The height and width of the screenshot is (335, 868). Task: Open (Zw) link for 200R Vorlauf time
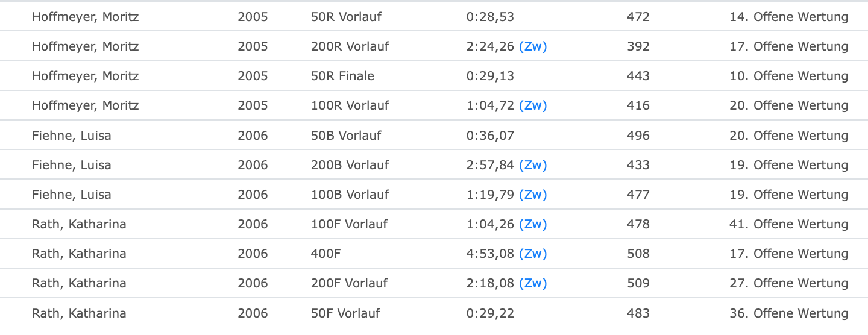(533, 46)
